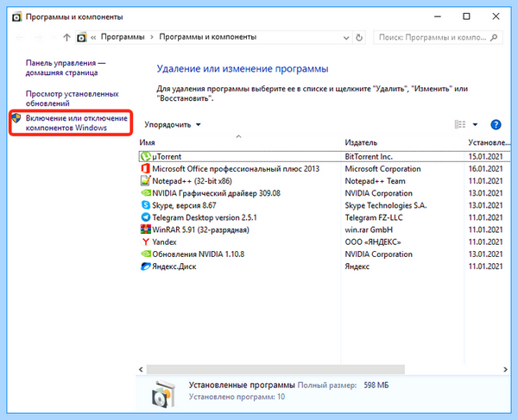Open the Упорядочить dropdown menu
This screenshot has height=420, width=518.
point(173,125)
